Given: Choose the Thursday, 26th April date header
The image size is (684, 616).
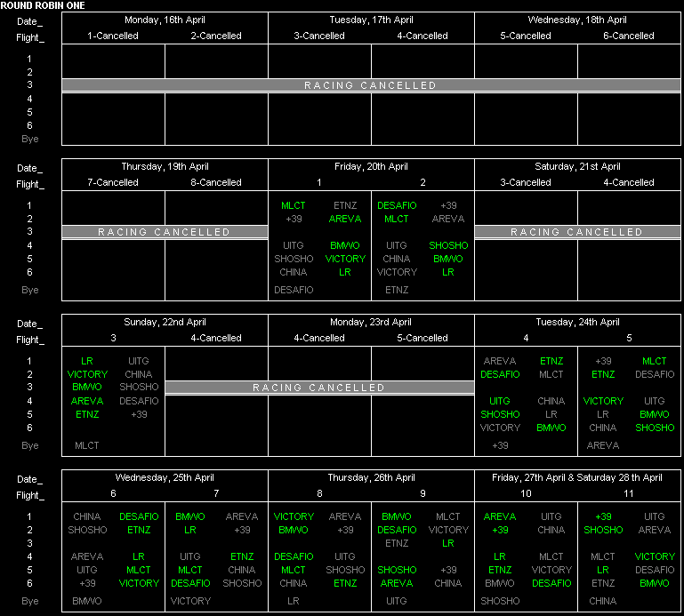Looking at the screenshot, I should [x=371, y=477].
